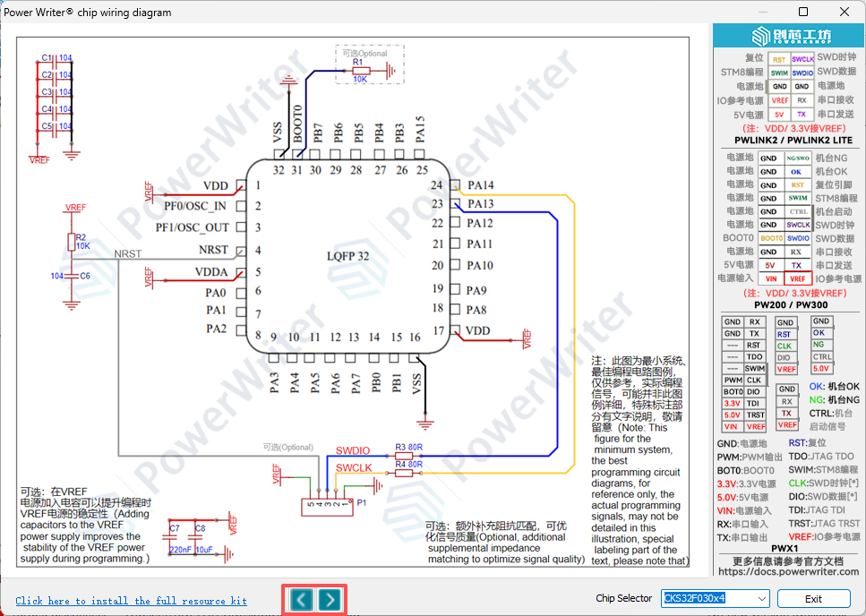Screen dimensions: 866x616
Task: Click the LQFP 32 chip label
Action: click(348, 256)
